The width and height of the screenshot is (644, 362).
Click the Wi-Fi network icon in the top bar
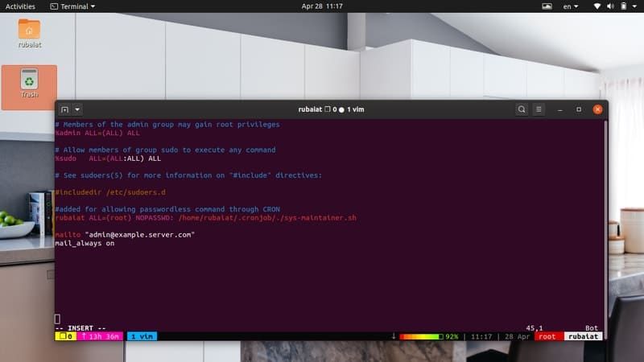coord(596,6)
